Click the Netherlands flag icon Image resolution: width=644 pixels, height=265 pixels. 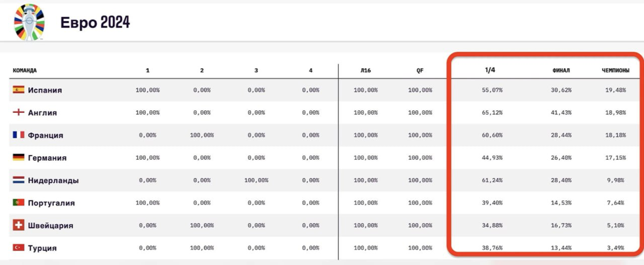[19, 181]
